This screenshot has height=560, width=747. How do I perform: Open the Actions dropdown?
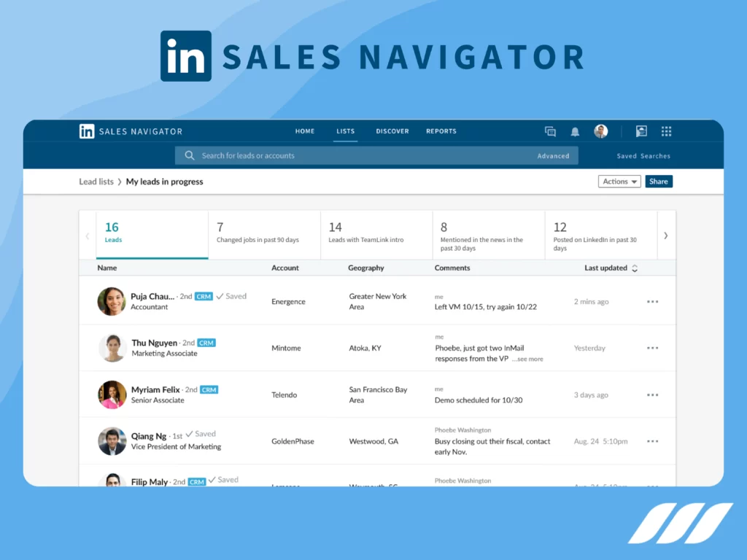[619, 182]
